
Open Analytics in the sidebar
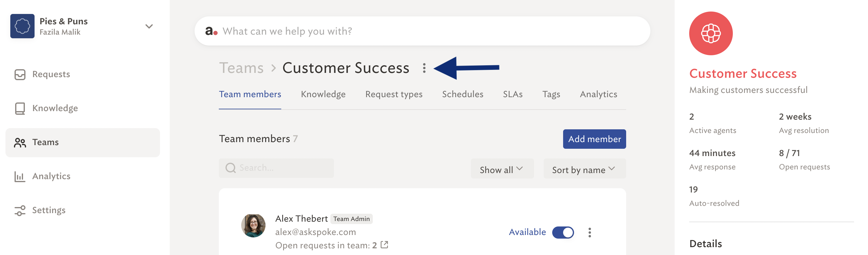[x=82, y=176]
